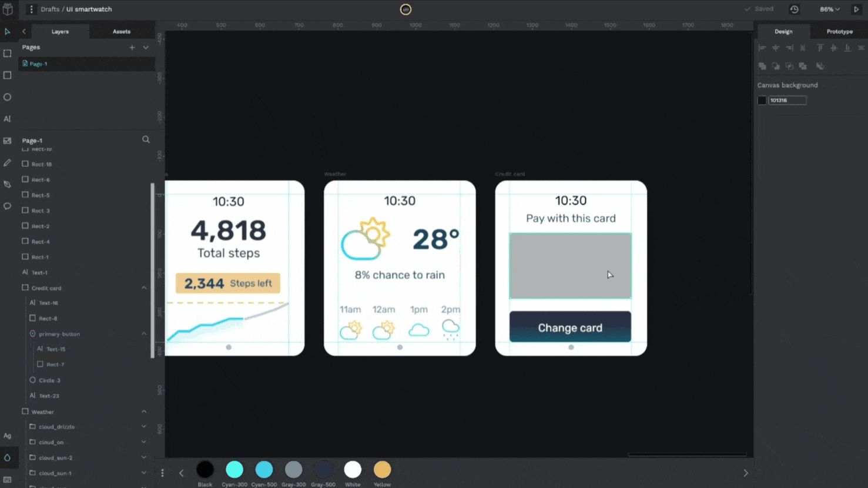The height and width of the screenshot is (488, 868).
Task: Click the align top edges icon
Action: pyautogui.click(x=820, y=48)
